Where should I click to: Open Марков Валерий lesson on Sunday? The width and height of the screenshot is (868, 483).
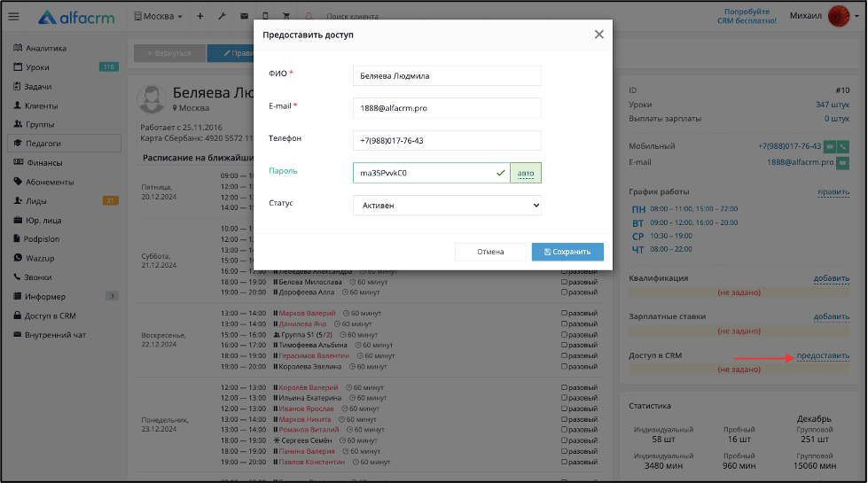307,313
